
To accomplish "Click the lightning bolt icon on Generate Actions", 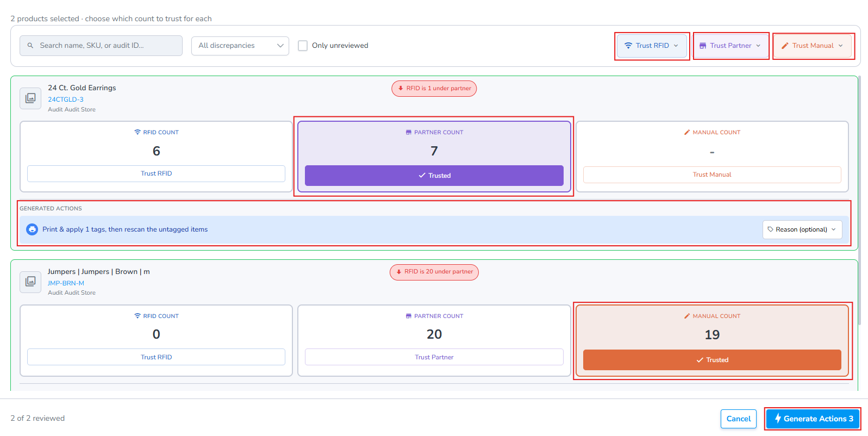I will (x=778, y=418).
